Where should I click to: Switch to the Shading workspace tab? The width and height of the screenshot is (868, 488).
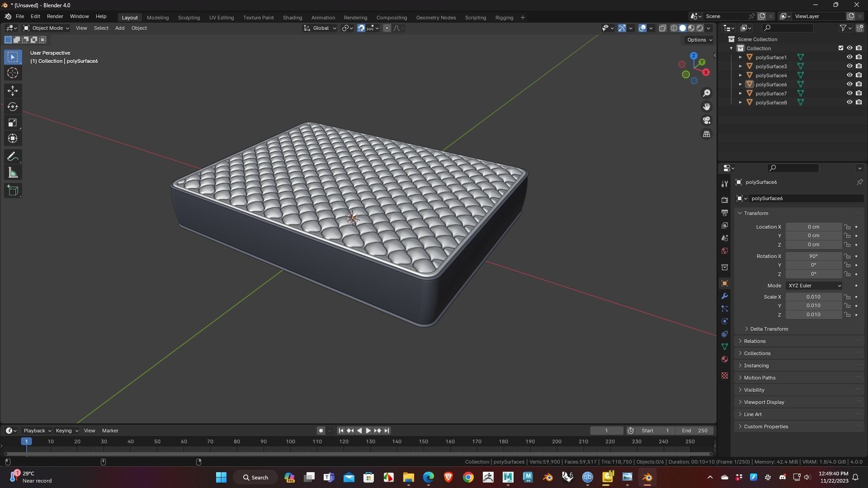coord(292,18)
